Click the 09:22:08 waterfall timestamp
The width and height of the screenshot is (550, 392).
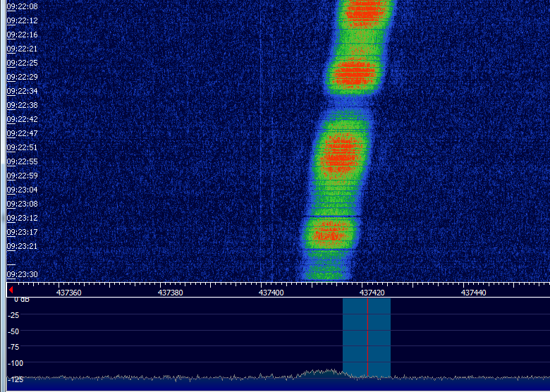22,6
